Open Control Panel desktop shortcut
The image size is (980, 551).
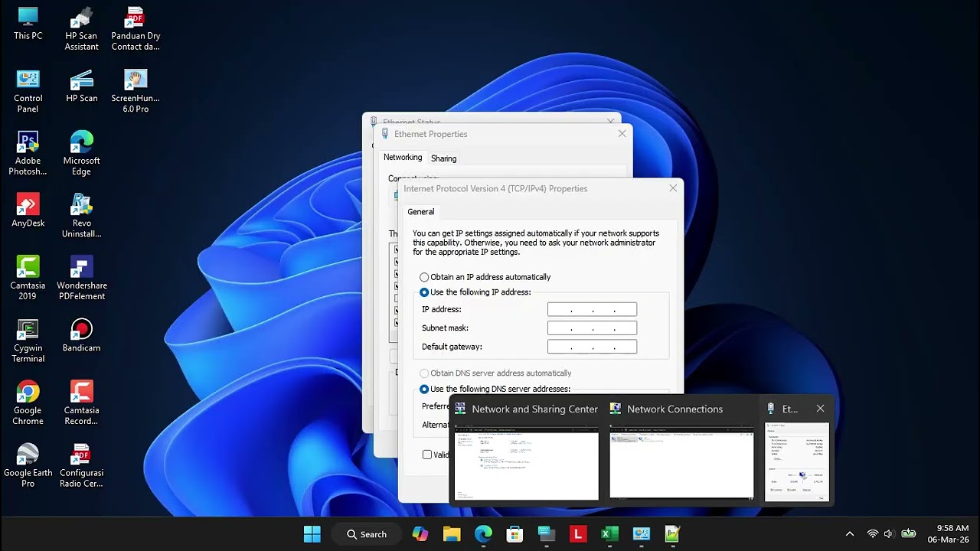(28, 91)
